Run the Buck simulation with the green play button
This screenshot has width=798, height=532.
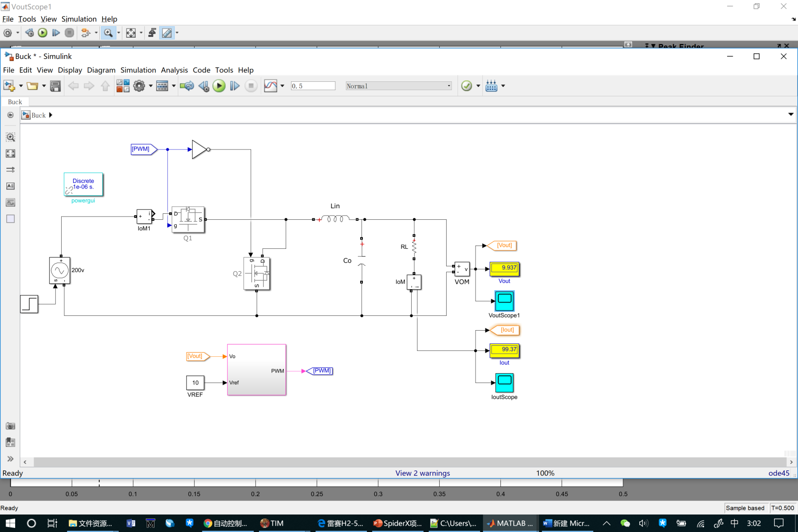tap(219, 86)
